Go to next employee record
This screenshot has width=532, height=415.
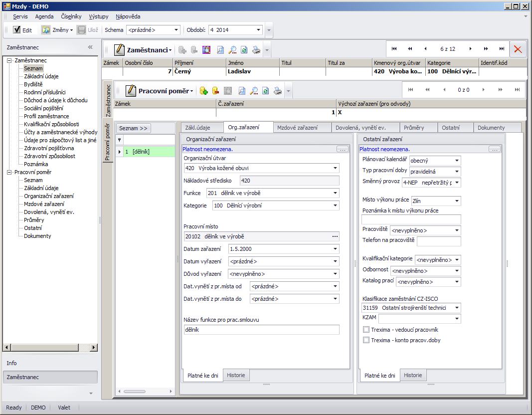tap(470, 49)
